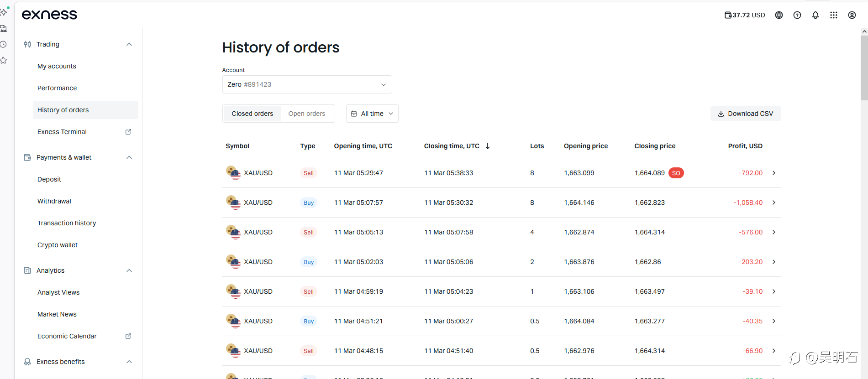Collapse the Trading sidebar section

tap(129, 44)
